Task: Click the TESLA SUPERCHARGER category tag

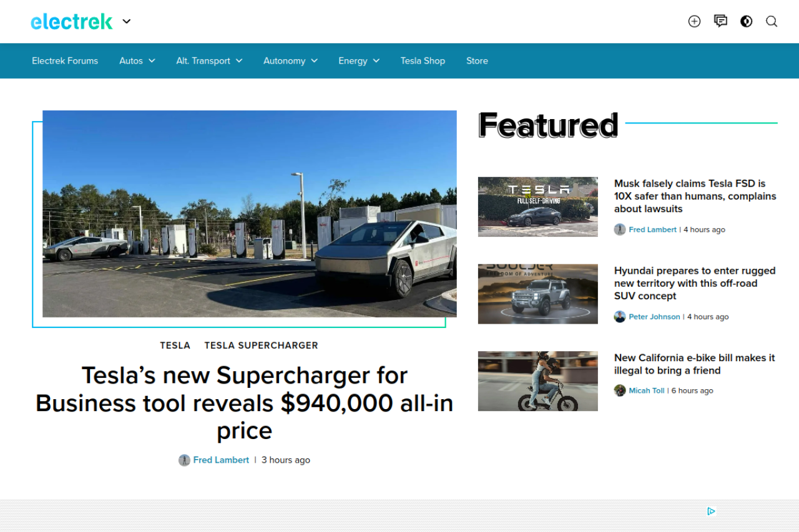Action: 261,346
